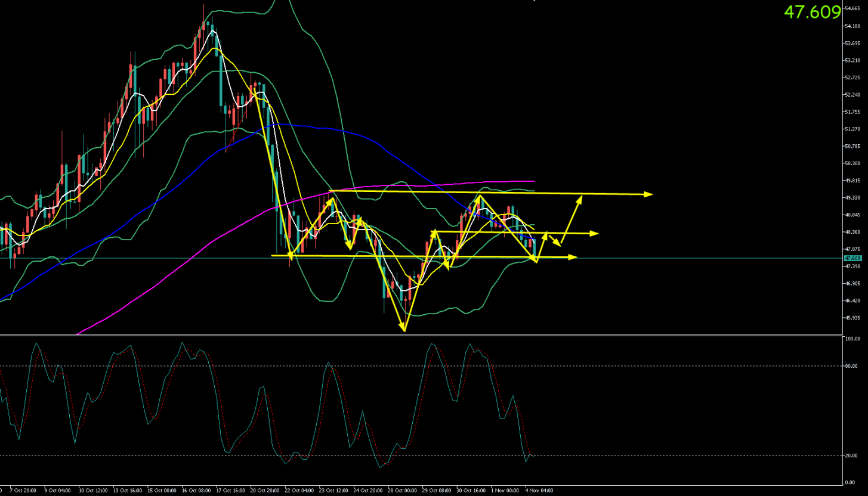Image resolution: width=868 pixels, height=496 pixels.
Task: Click the 0.00 oscillator scale label
Action: [850, 482]
